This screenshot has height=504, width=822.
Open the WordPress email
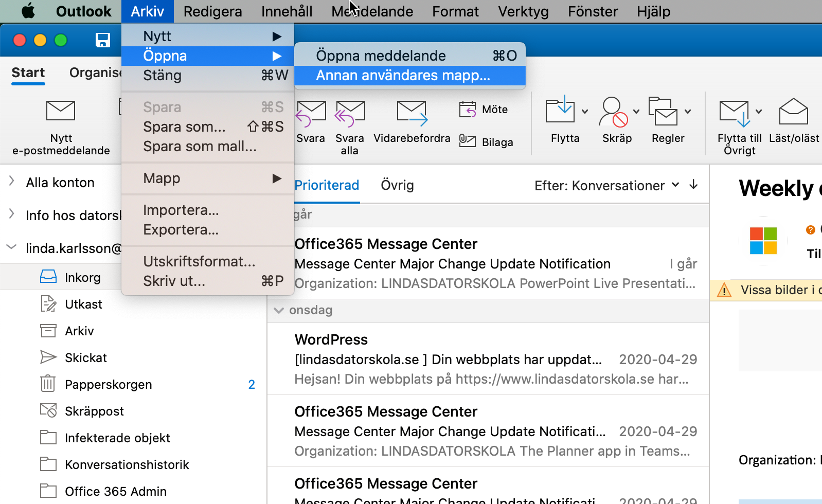click(x=488, y=359)
